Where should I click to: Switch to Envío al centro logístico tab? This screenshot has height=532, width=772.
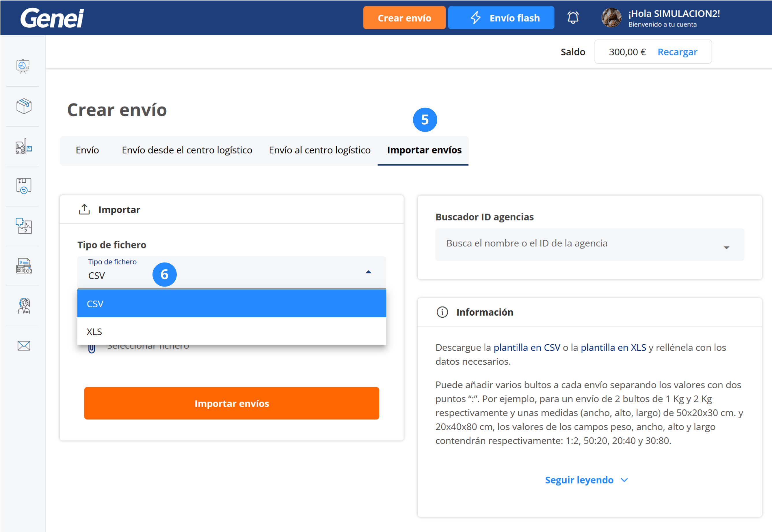click(x=319, y=150)
